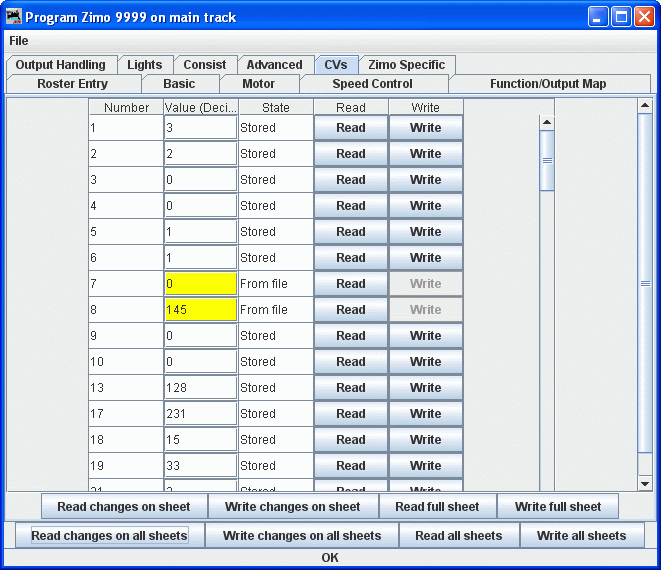Viewport: 661px width, 570px height.
Task: Open the File menu
Action: click(x=19, y=41)
